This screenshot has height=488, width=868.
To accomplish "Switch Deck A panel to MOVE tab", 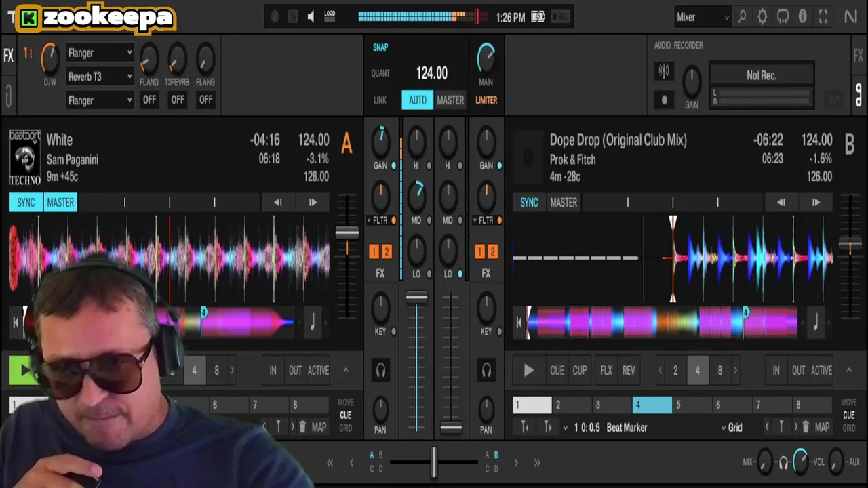I will coord(346,403).
